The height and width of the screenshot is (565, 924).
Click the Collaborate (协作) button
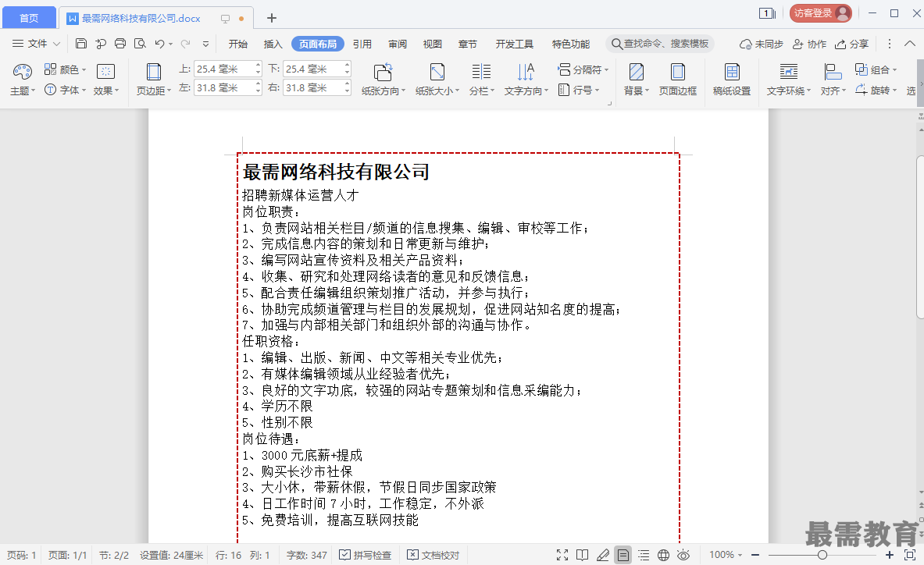pos(810,44)
